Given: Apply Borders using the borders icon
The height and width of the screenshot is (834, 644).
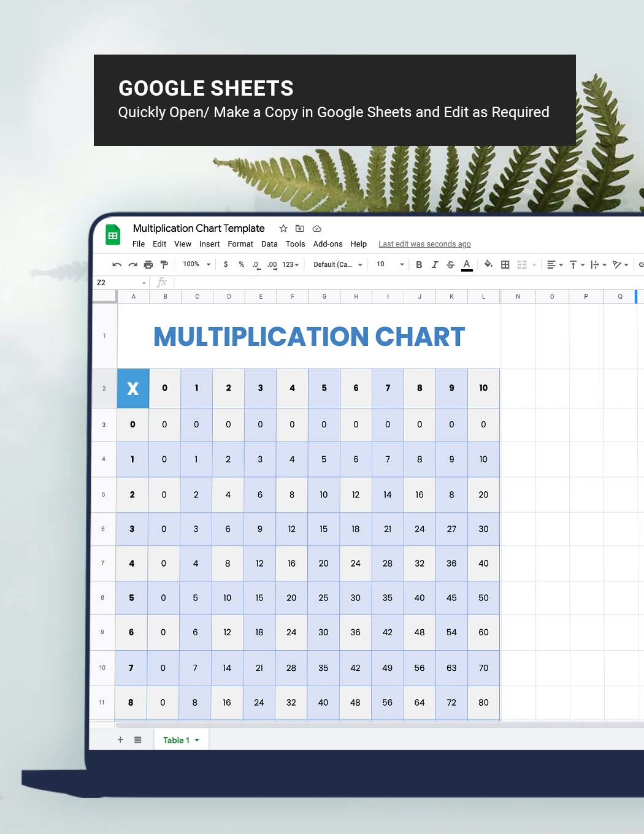Looking at the screenshot, I should [505, 264].
